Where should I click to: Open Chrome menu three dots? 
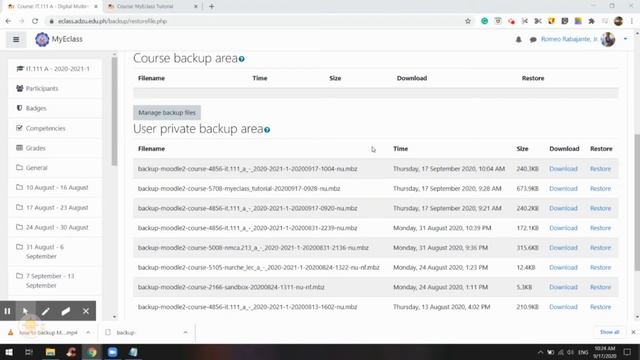click(x=632, y=21)
